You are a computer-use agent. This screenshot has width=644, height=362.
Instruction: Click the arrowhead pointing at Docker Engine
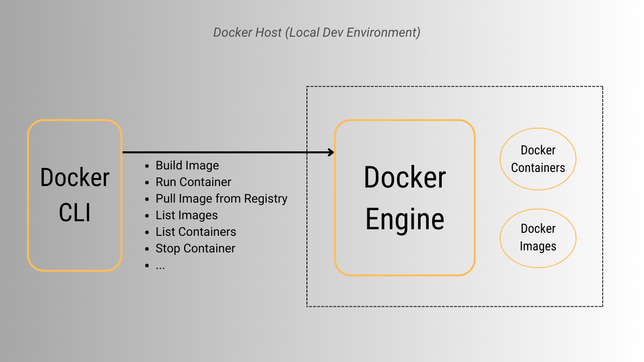[x=330, y=151]
